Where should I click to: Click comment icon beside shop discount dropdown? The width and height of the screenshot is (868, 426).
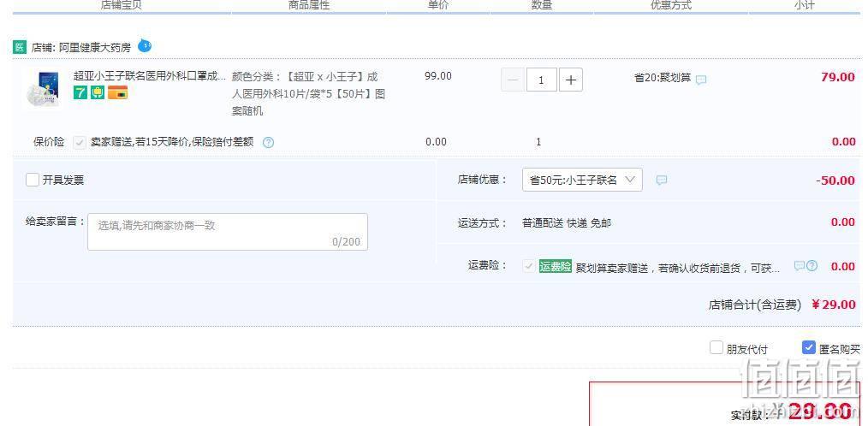tap(661, 180)
